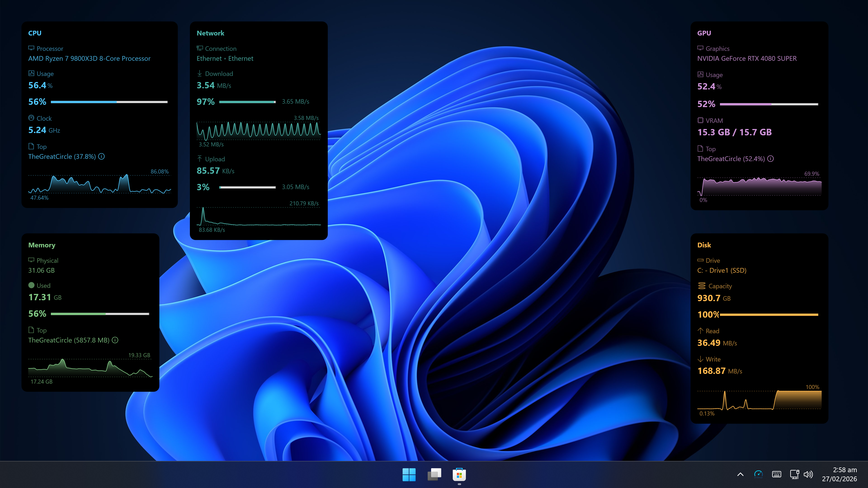Click the Connection icon in the Network widget

click(x=199, y=48)
